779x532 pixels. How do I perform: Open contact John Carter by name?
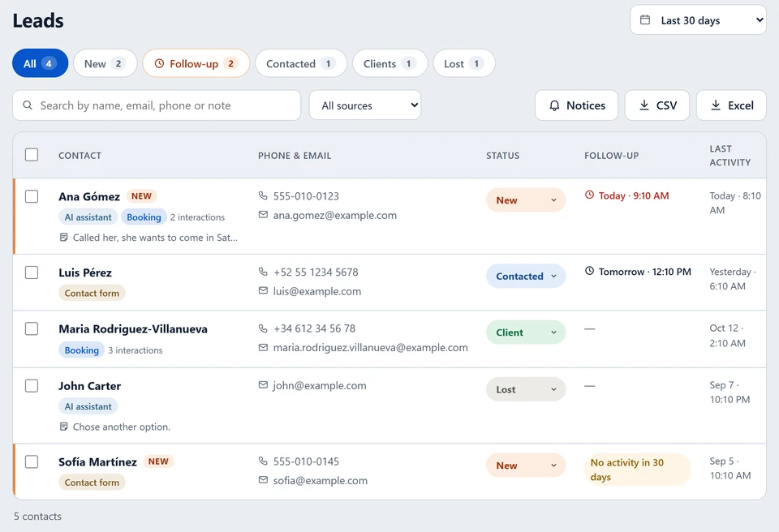pyautogui.click(x=89, y=386)
